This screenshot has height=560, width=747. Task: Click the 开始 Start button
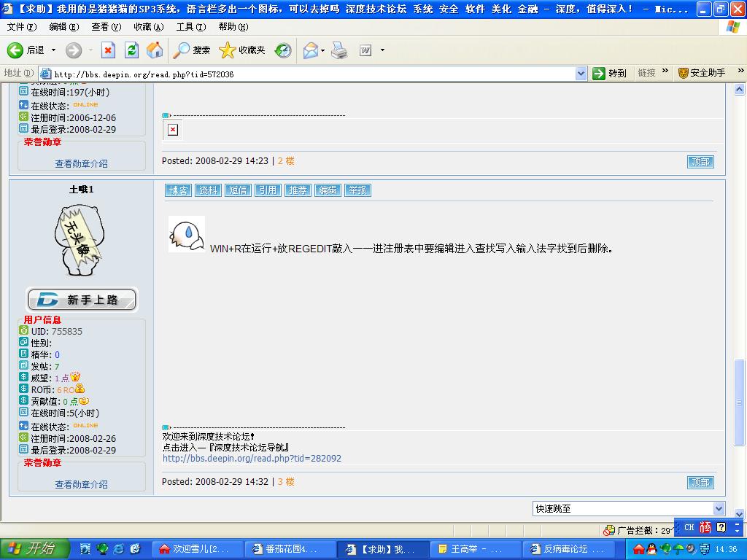click(34, 549)
